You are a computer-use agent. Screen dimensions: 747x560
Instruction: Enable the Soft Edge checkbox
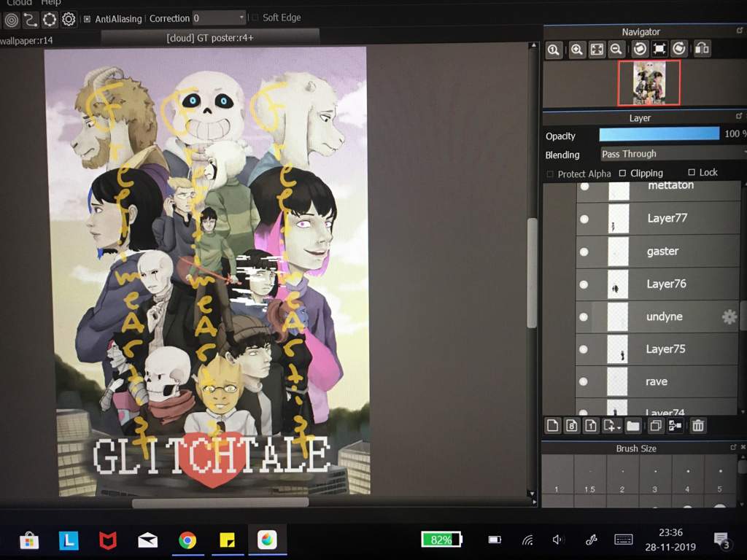[255, 17]
